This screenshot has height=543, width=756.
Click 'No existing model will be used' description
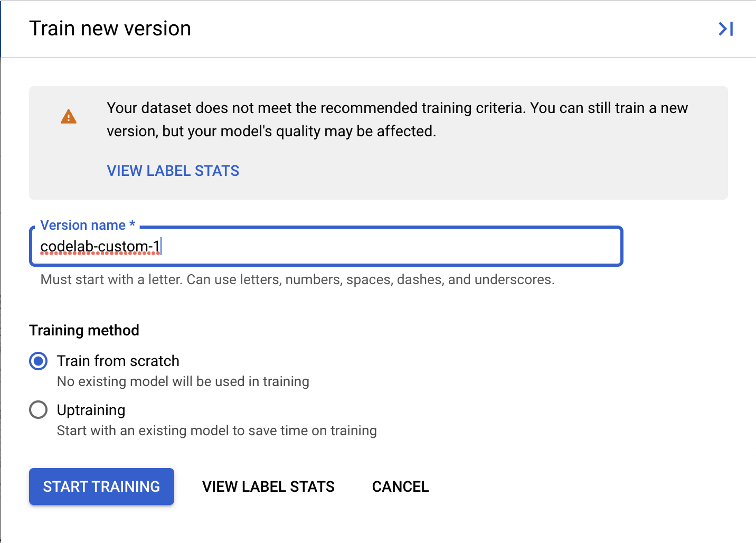(x=183, y=381)
